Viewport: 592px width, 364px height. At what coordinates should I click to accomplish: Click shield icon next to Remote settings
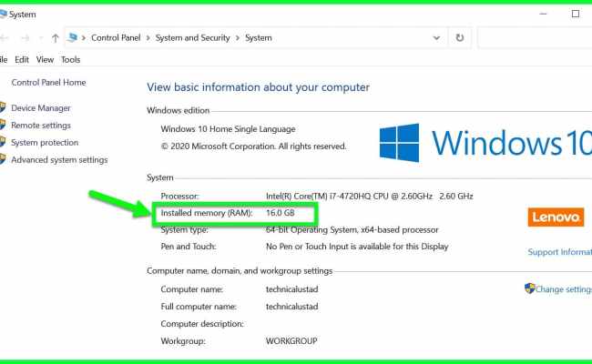point(3,125)
